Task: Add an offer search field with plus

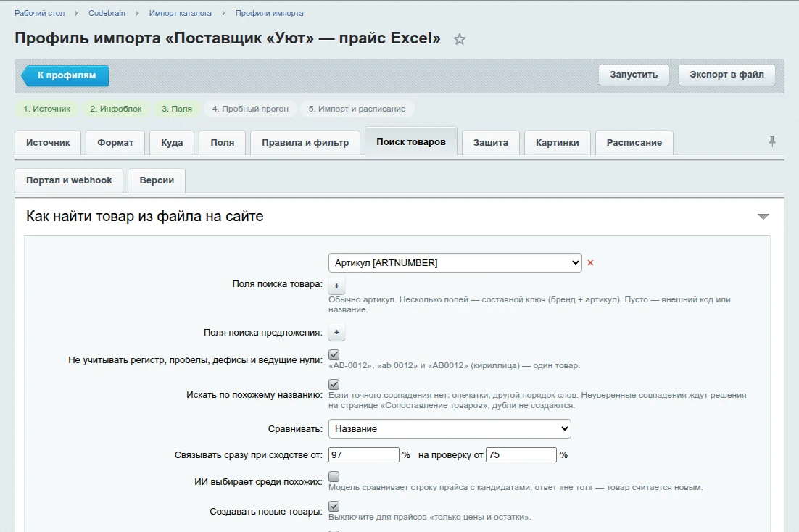Action: click(337, 332)
